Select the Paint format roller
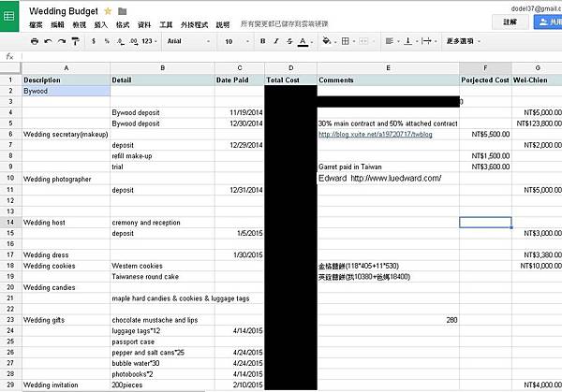The image size is (562, 392). point(75,41)
